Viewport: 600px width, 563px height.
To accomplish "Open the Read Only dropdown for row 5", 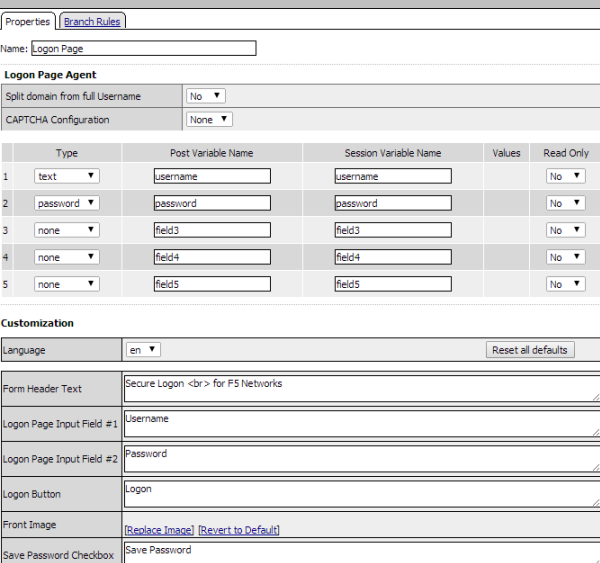I will click(565, 284).
